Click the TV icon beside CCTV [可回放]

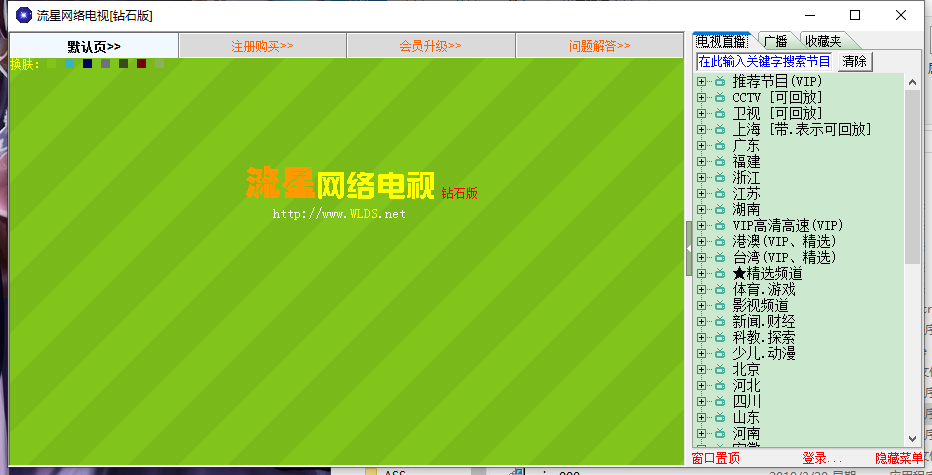coord(720,97)
